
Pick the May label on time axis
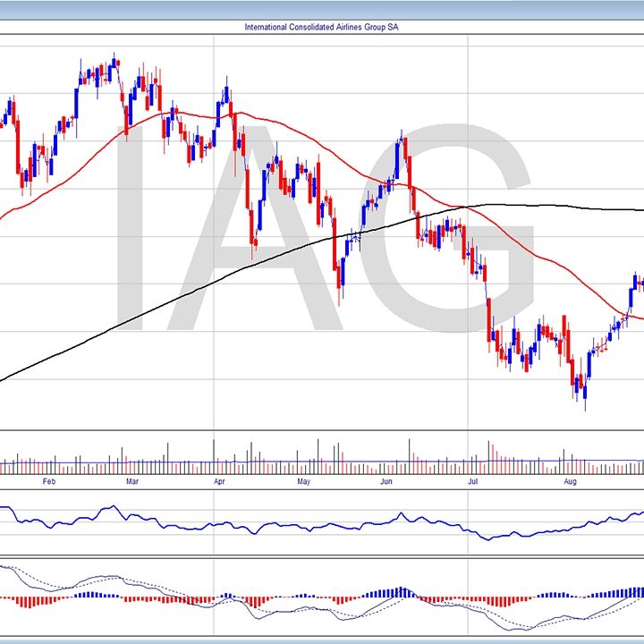[x=303, y=482]
